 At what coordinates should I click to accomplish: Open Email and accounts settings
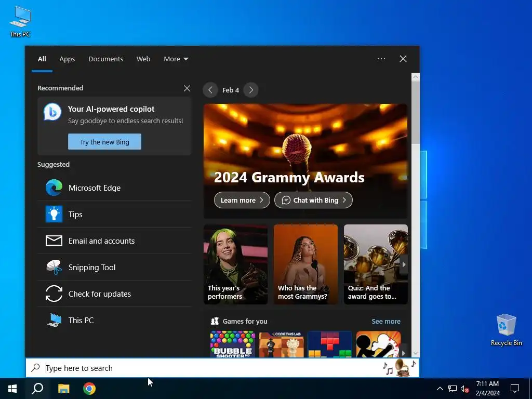(114, 241)
